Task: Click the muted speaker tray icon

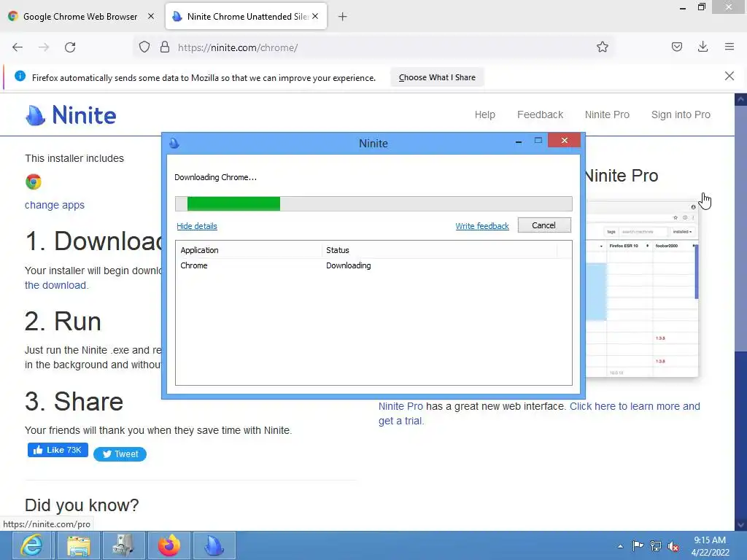Action: (673, 546)
